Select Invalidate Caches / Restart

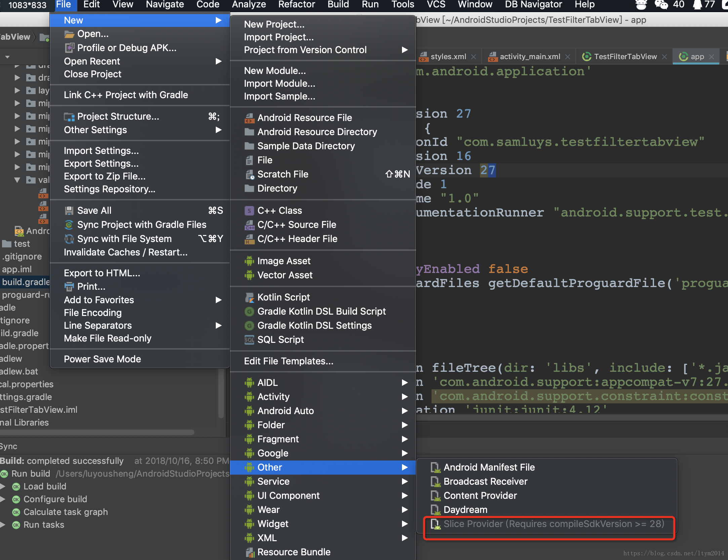[140, 252]
